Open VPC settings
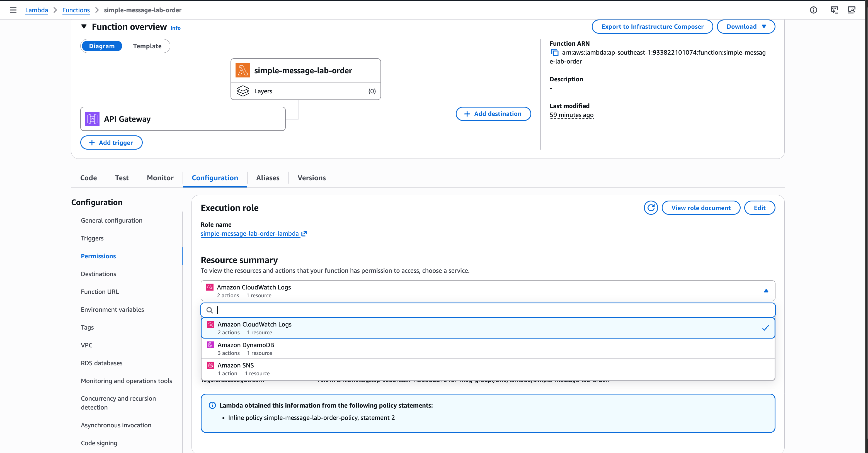Image resolution: width=868 pixels, height=453 pixels. pos(87,345)
